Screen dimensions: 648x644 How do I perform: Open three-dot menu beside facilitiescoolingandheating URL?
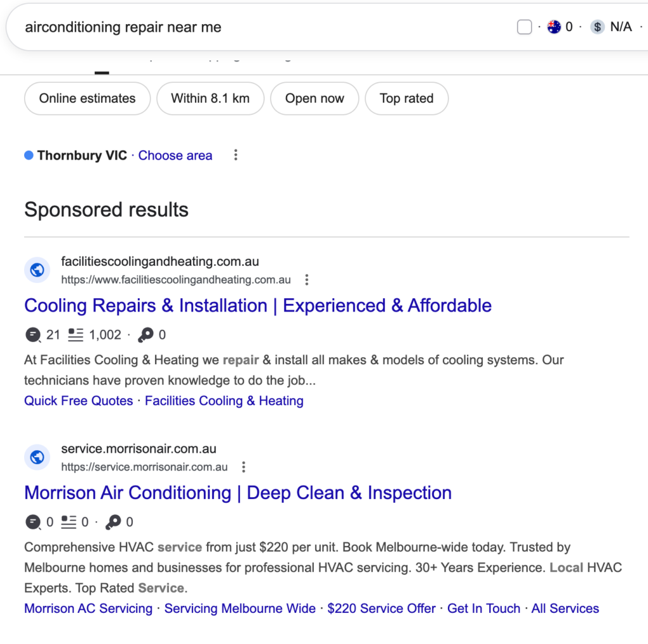tap(307, 280)
